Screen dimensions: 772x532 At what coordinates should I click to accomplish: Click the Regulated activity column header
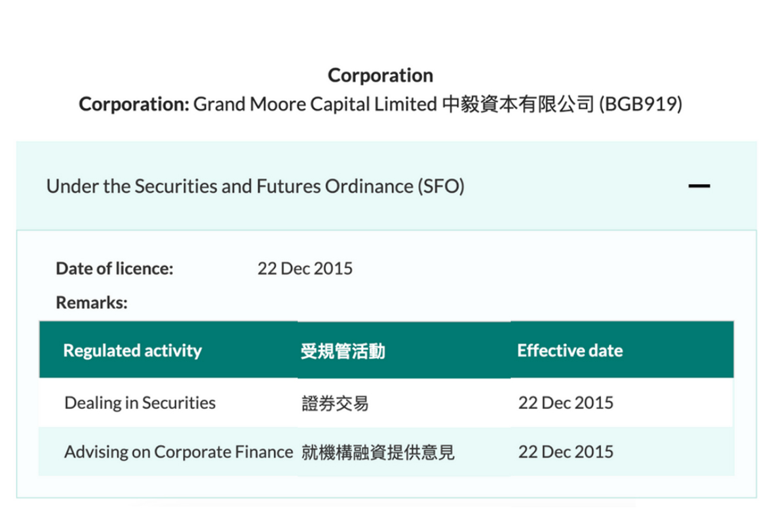tap(132, 351)
